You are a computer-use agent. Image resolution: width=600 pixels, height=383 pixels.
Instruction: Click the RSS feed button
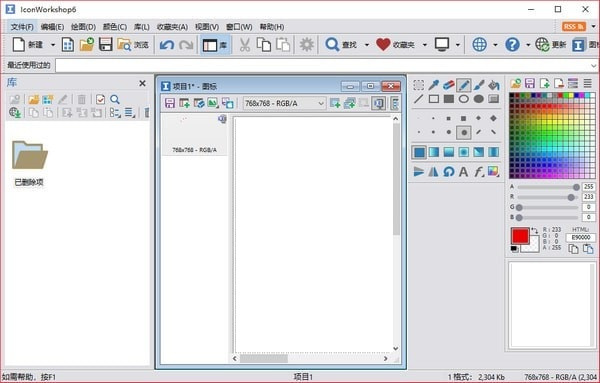[x=574, y=27]
